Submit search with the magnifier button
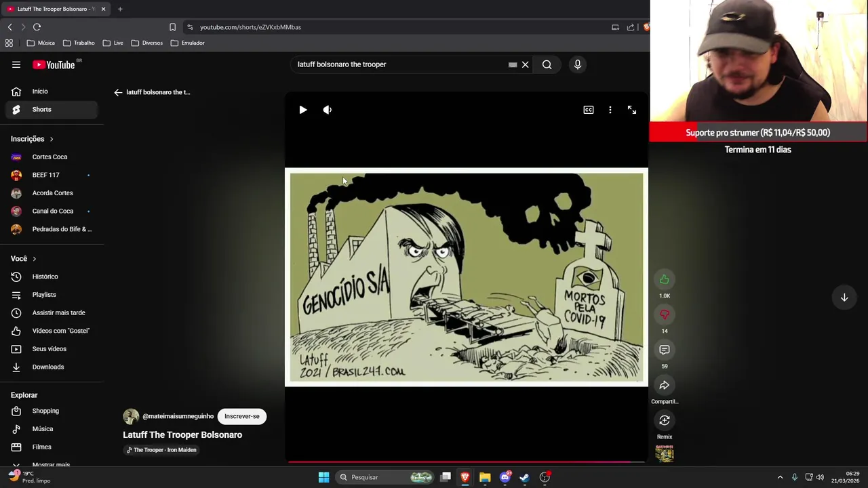Image resolution: width=868 pixels, height=488 pixels. [x=547, y=64]
